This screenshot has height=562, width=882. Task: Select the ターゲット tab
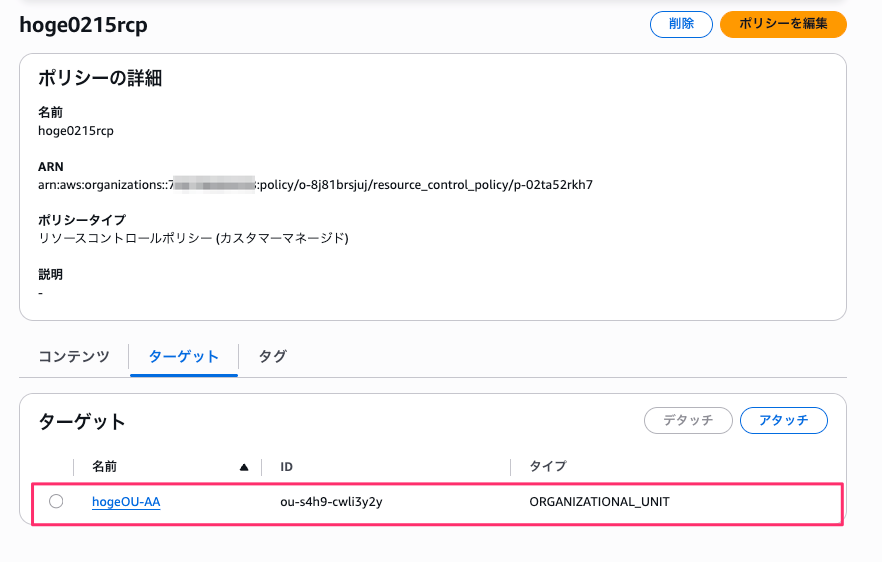pos(183,356)
